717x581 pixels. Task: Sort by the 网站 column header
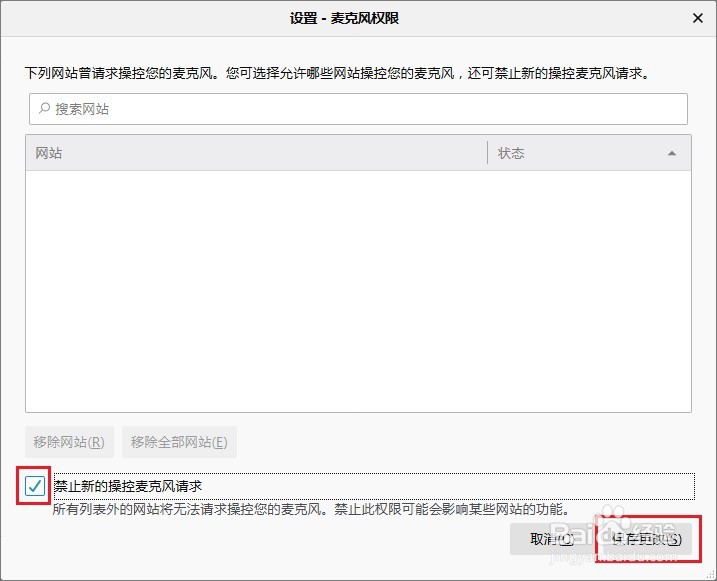tap(257, 153)
